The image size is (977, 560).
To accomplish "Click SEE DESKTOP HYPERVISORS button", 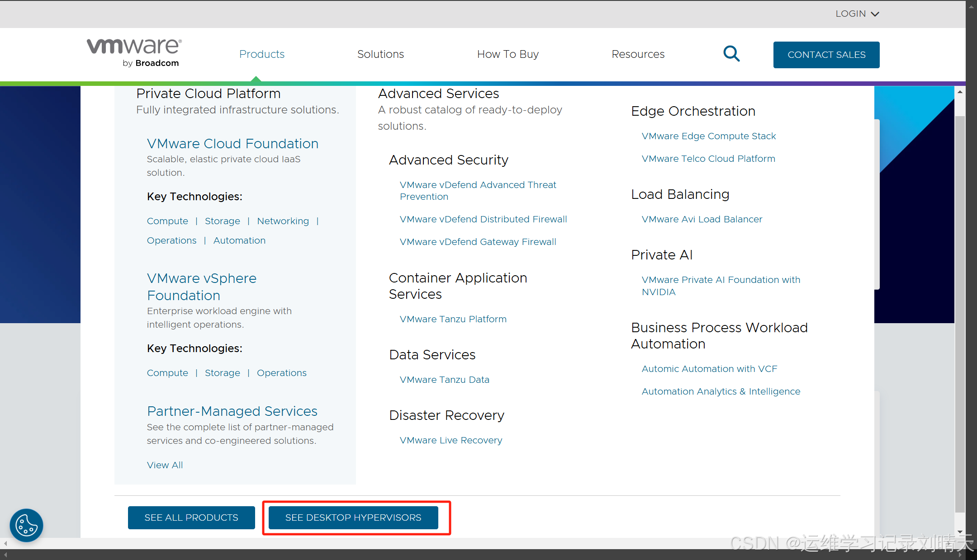I will (x=353, y=518).
